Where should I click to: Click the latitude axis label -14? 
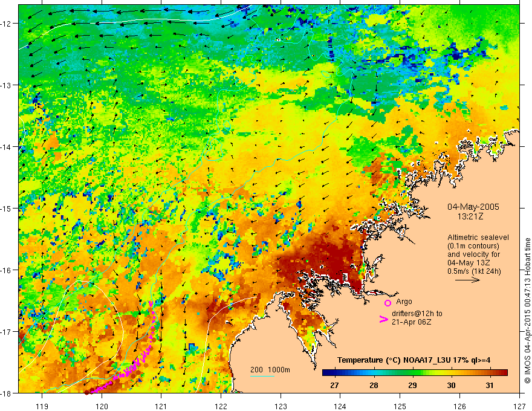coord(7,147)
